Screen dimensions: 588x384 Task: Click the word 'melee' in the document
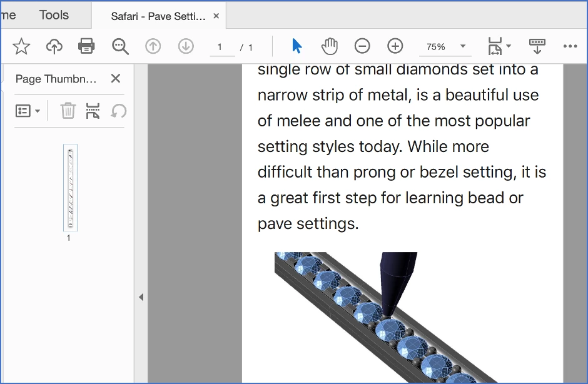point(298,121)
